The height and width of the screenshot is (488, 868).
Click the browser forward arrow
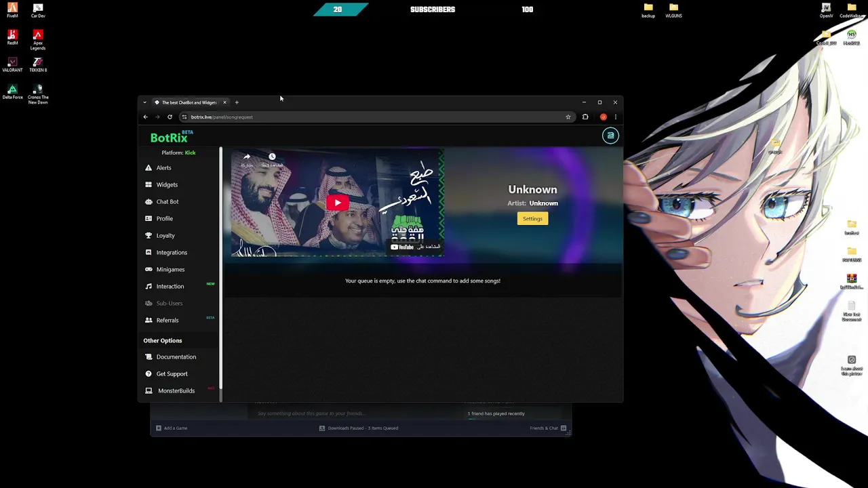tap(157, 117)
